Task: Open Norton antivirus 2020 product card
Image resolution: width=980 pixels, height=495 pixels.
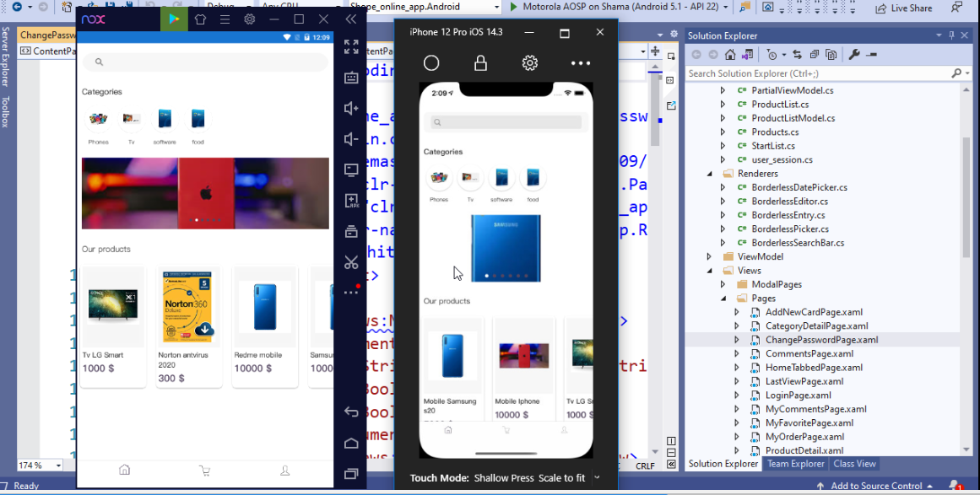Action: click(189, 327)
